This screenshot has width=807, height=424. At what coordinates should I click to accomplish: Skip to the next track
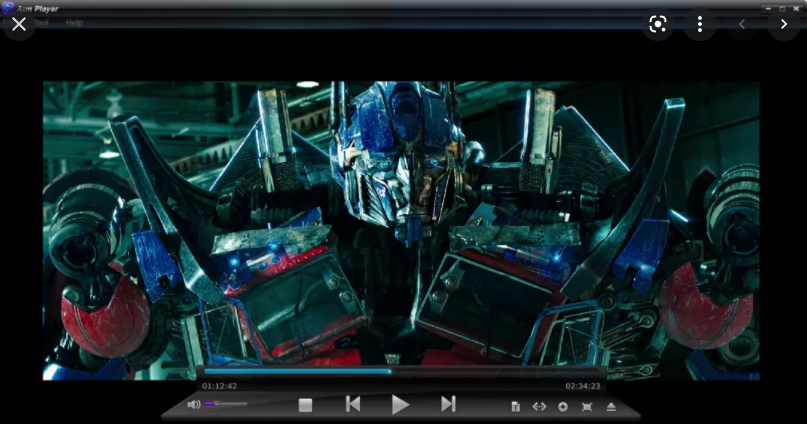[448, 404]
